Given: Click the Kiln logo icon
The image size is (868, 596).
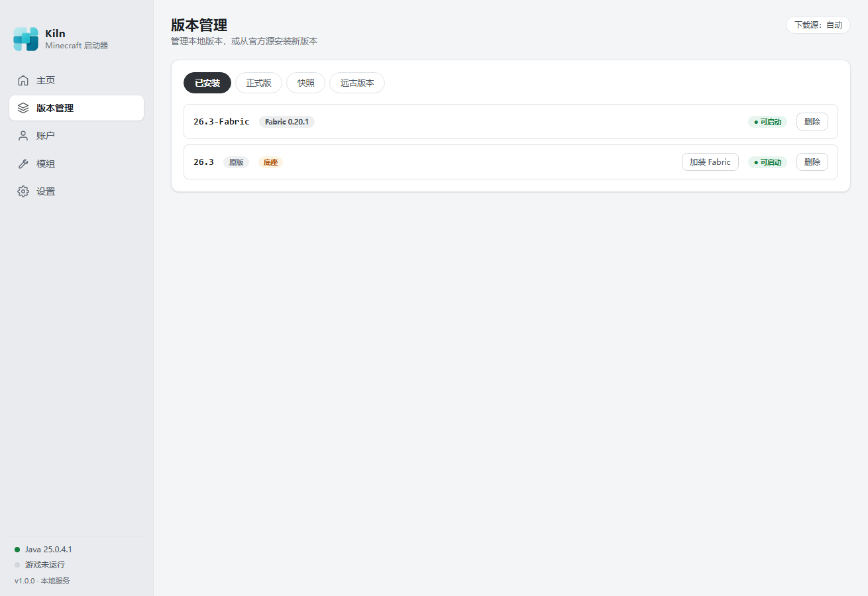Looking at the screenshot, I should tap(26, 39).
